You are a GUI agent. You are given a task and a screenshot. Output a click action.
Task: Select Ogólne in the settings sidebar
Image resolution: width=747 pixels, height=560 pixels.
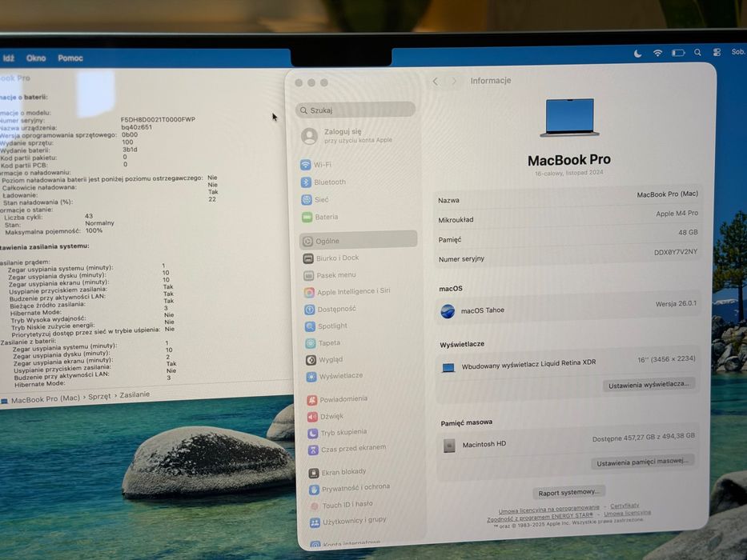pyautogui.click(x=358, y=241)
